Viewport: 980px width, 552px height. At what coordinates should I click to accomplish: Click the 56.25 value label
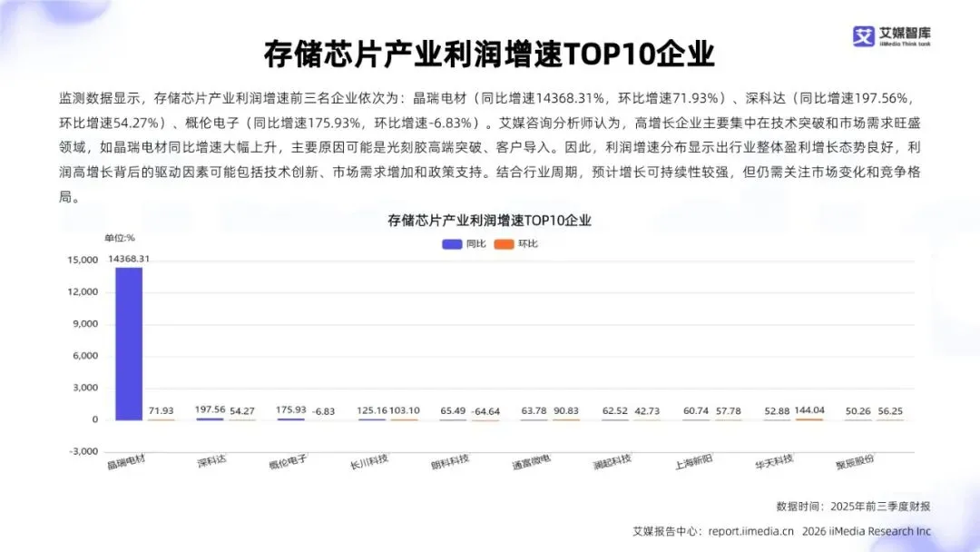tap(890, 410)
